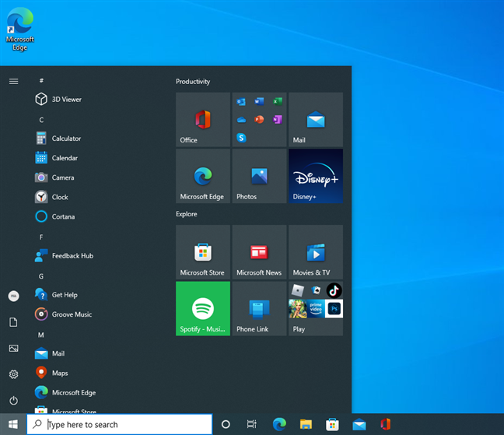The width and height of the screenshot is (504, 435).
Task: Open Roblox in the Play folder tile
Action: [x=298, y=290]
